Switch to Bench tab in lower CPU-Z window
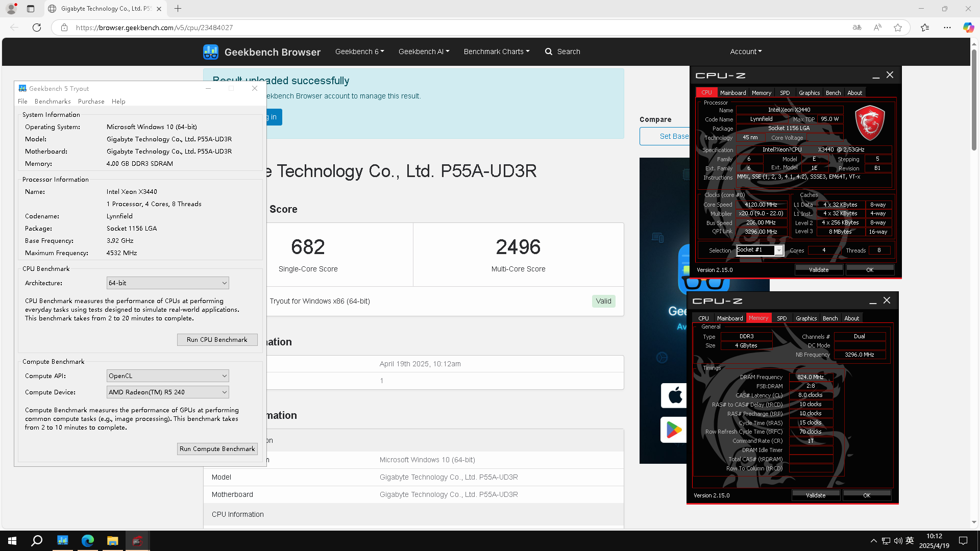This screenshot has height=551, width=980. click(830, 318)
